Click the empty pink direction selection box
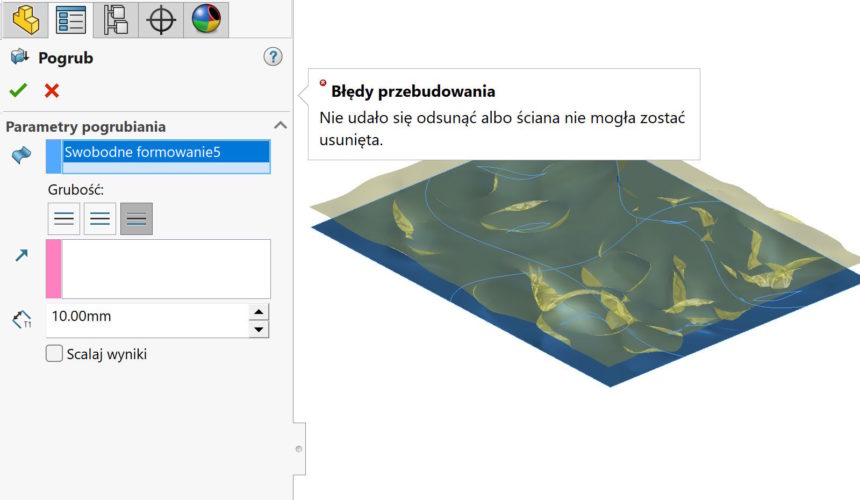Image resolution: width=860 pixels, height=500 pixels. [x=165, y=268]
